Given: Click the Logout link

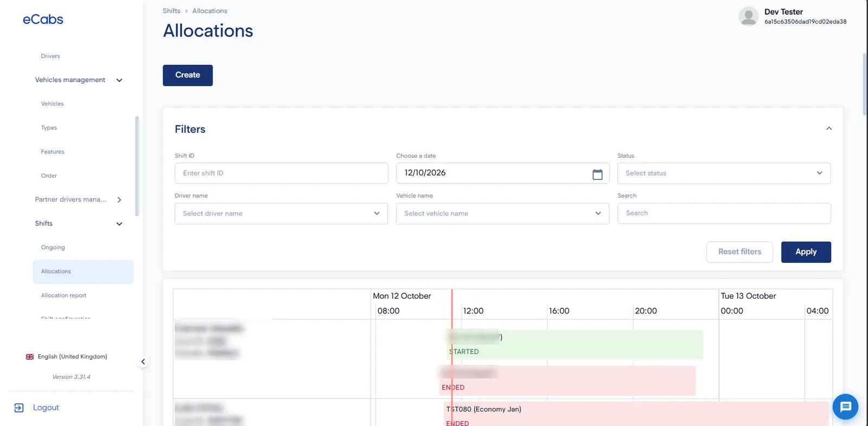Looking at the screenshot, I should click(46, 408).
